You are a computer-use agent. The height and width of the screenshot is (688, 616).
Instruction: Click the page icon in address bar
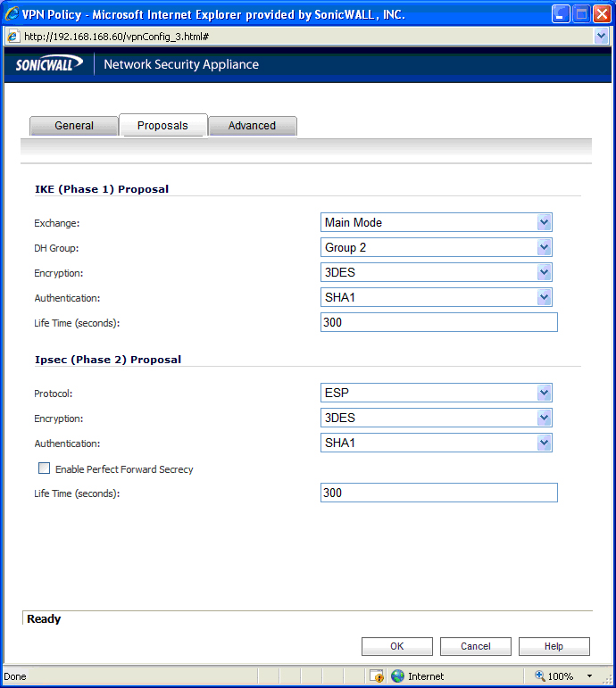coord(12,37)
